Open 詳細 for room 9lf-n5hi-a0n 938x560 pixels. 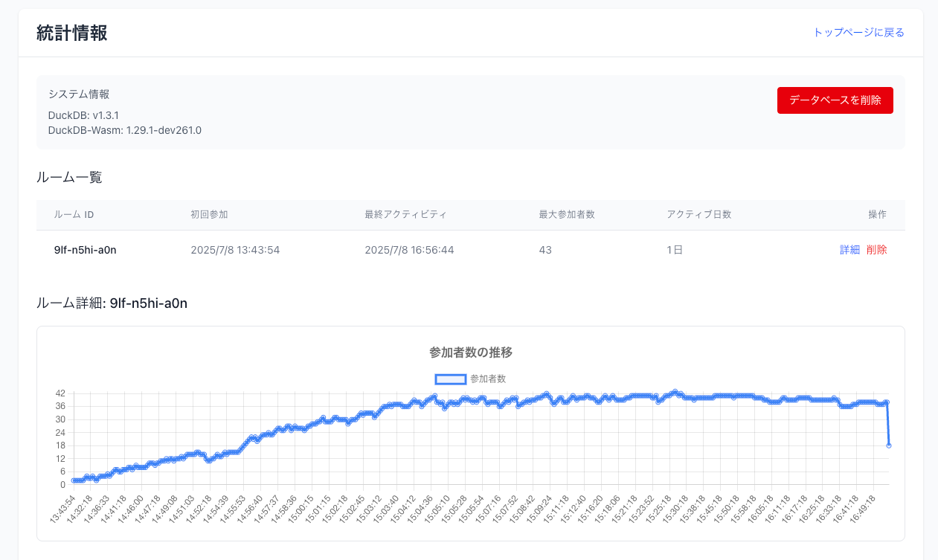point(849,250)
